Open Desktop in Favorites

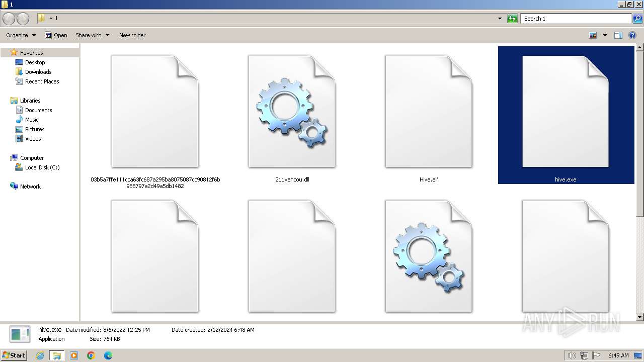35,62
